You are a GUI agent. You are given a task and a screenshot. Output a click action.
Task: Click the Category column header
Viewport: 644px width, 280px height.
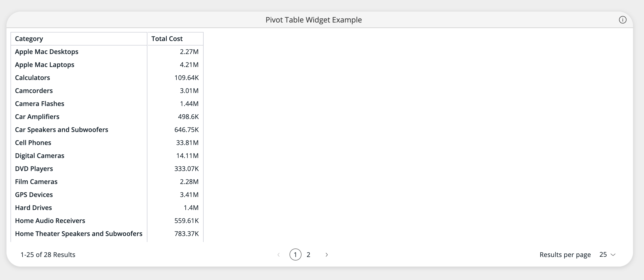29,39
